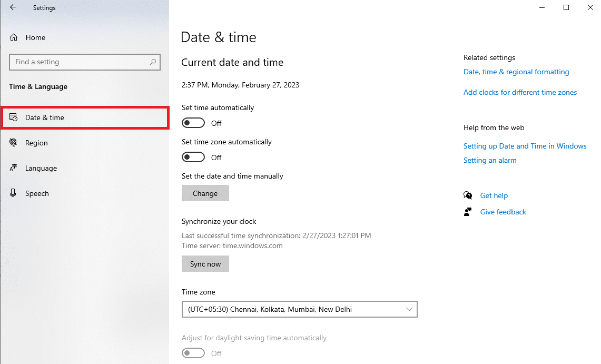Enable Set time automatically toggle
This screenshot has width=601, height=364.
[x=193, y=123]
